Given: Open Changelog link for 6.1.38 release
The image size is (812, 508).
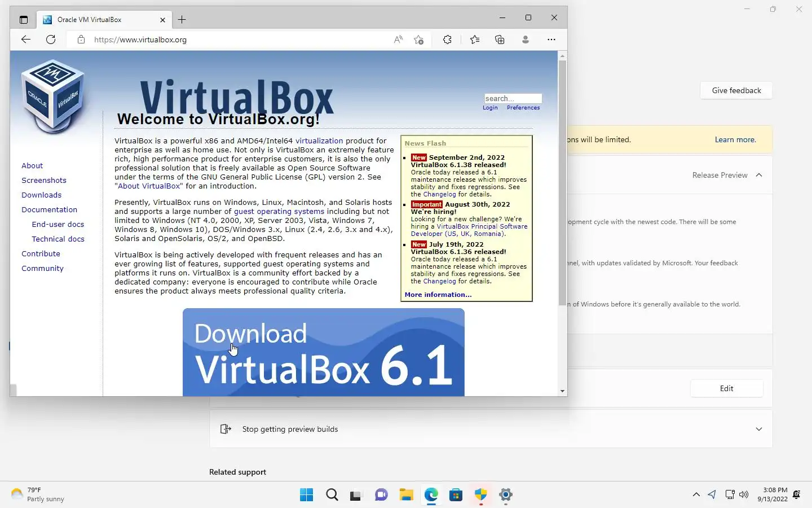Looking at the screenshot, I should (x=439, y=194).
